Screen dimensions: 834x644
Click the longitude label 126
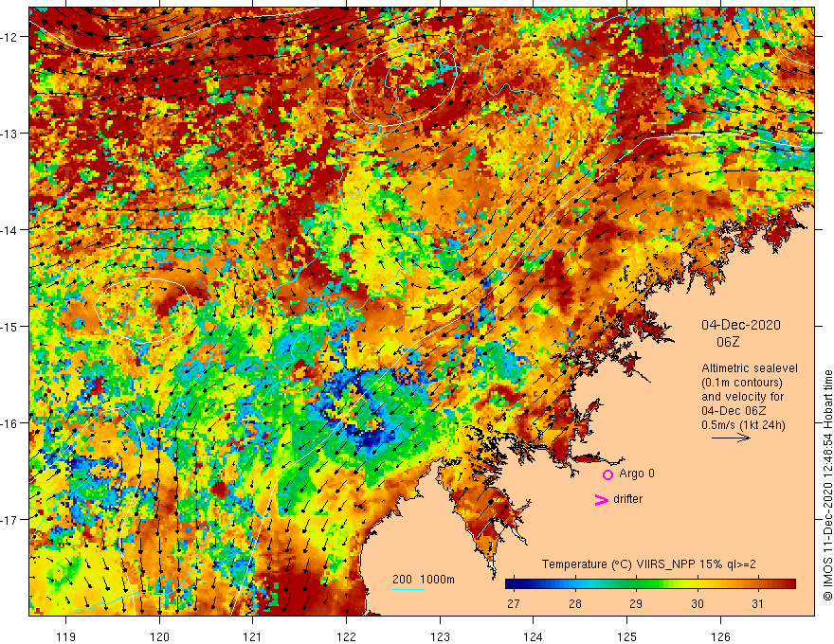720,636
